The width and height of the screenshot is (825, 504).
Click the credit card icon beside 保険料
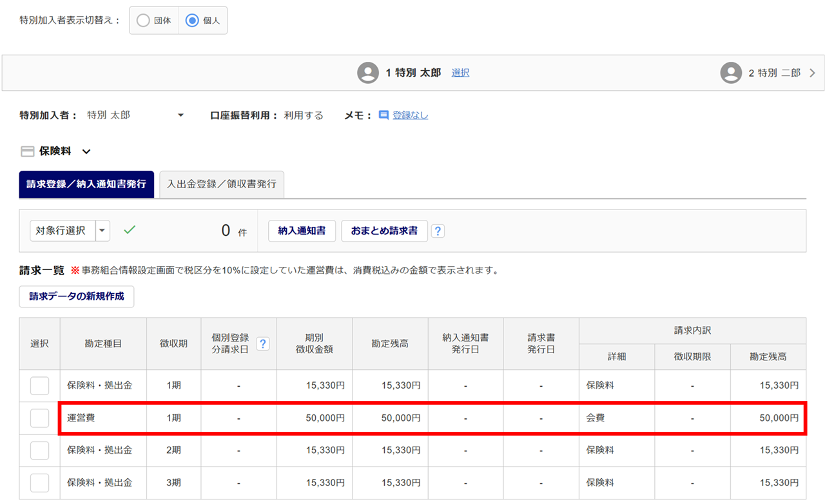28,151
